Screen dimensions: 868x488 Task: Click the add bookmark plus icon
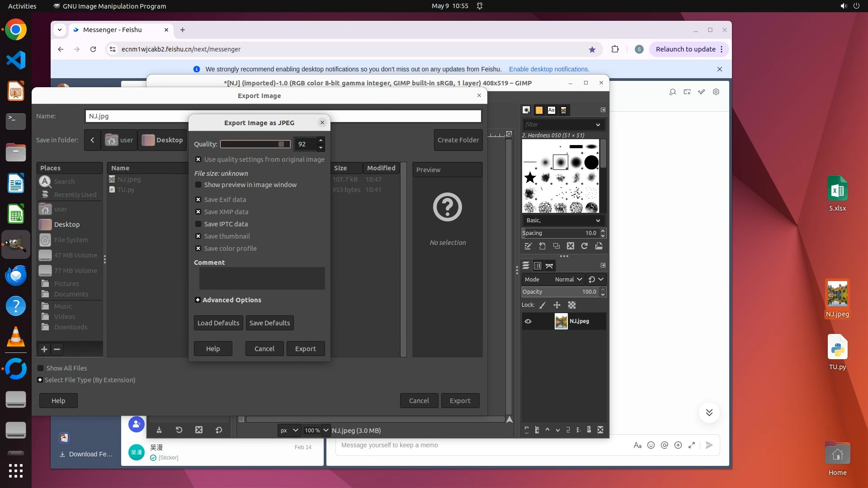(x=44, y=349)
